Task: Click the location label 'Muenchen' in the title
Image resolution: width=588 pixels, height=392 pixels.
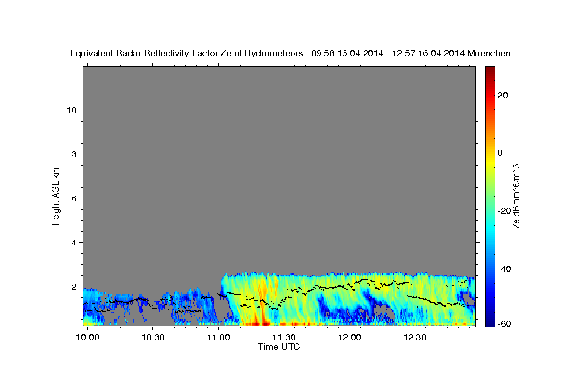Action: (x=489, y=54)
